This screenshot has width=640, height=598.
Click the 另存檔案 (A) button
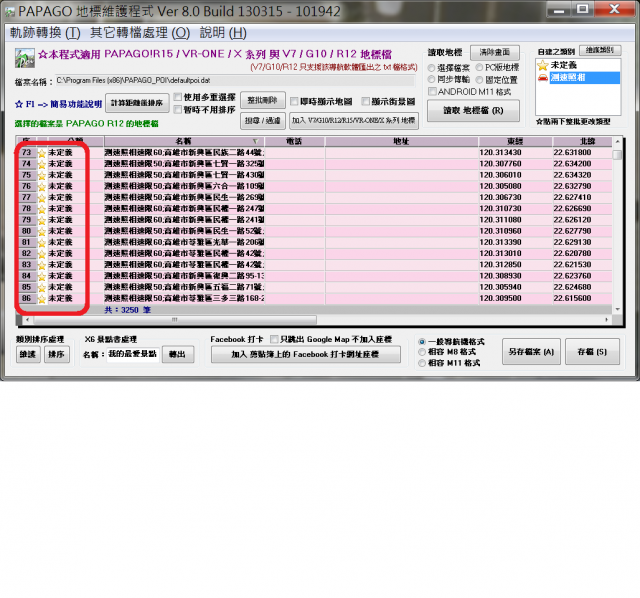(x=531, y=351)
